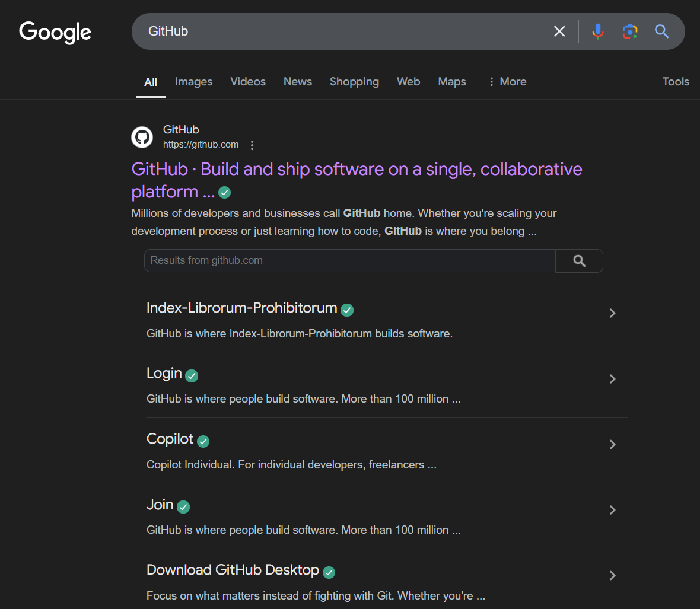Switch to the Web tab
This screenshot has height=609, width=700.
coord(409,82)
